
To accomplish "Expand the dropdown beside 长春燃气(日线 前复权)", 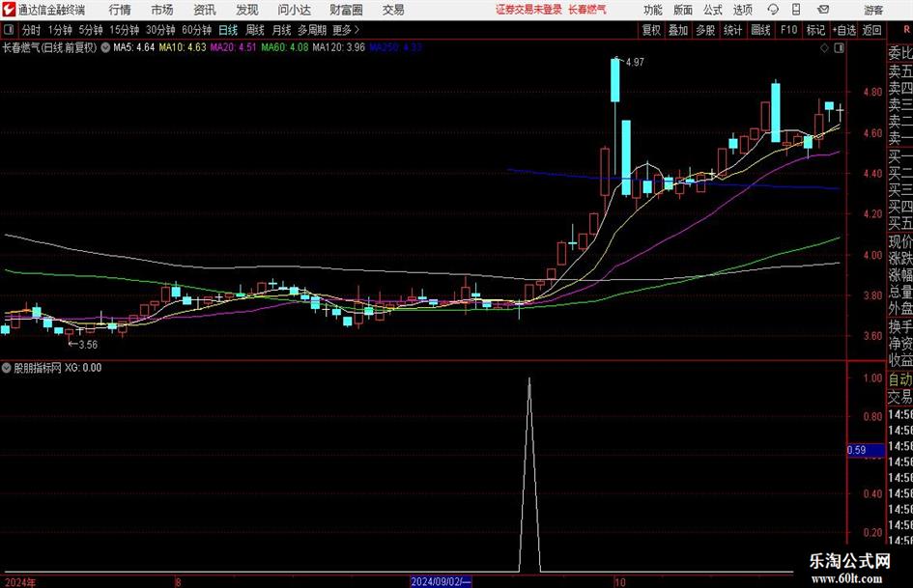I will point(105,47).
